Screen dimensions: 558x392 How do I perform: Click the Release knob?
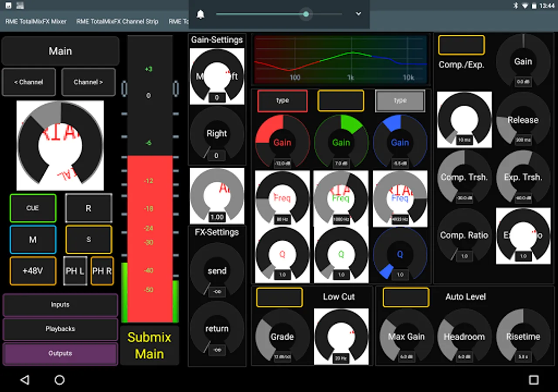pos(523,120)
